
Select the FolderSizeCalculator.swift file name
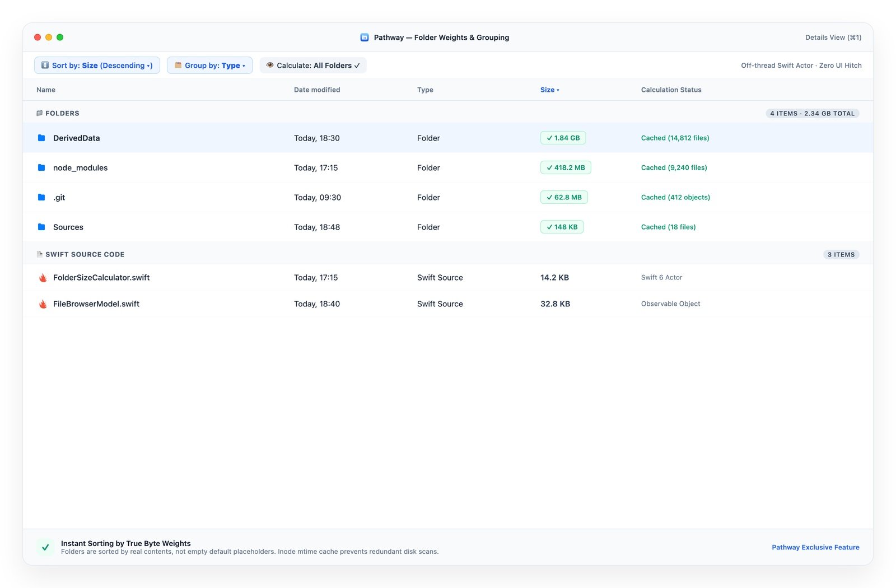click(x=101, y=278)
